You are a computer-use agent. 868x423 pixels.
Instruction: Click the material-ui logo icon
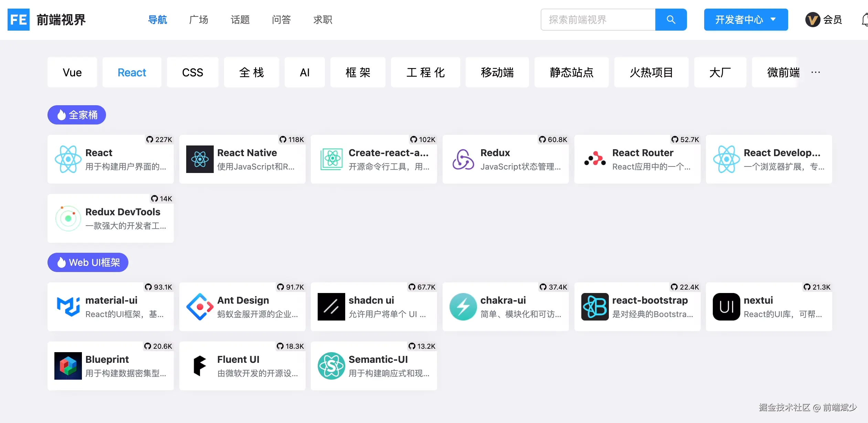(68, 307)
